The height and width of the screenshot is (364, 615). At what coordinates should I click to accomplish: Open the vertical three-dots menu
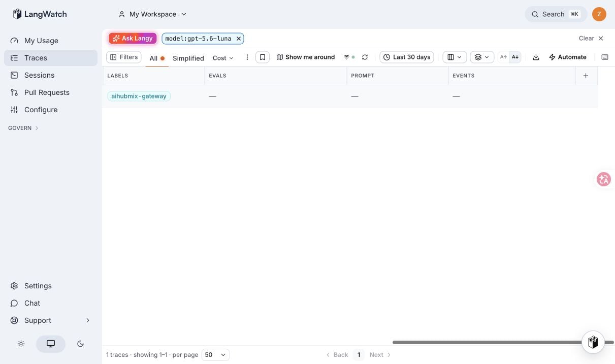(x=247, y=57)
